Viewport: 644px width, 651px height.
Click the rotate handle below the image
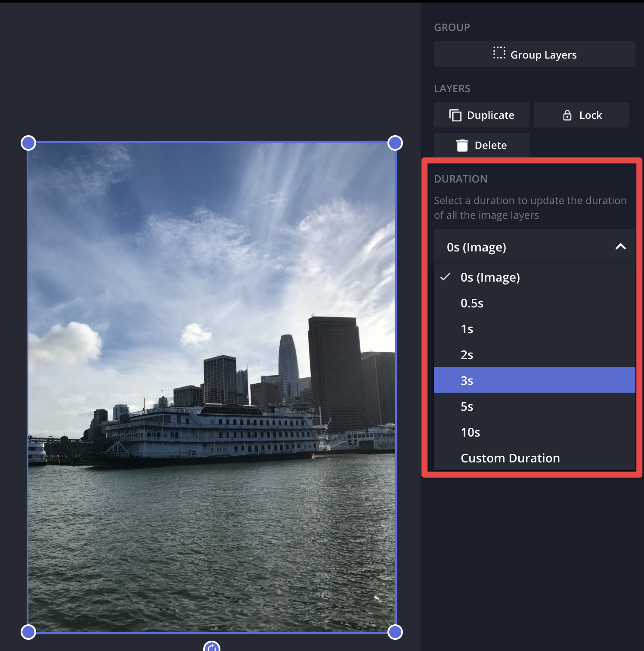(x=212, y=647)
